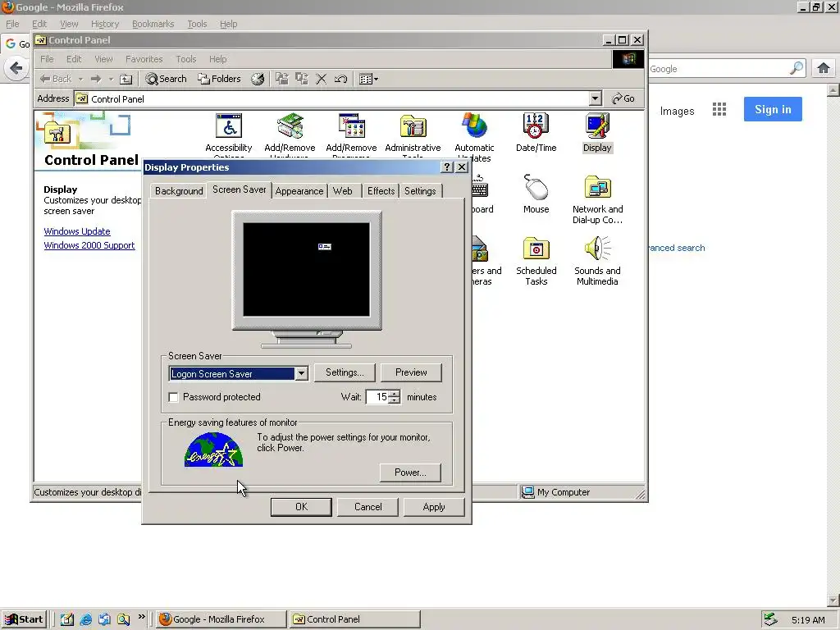Screen dimensions: 840x630
Task: Open the Back history dropdown arrow
Action: tap(80, 79)
